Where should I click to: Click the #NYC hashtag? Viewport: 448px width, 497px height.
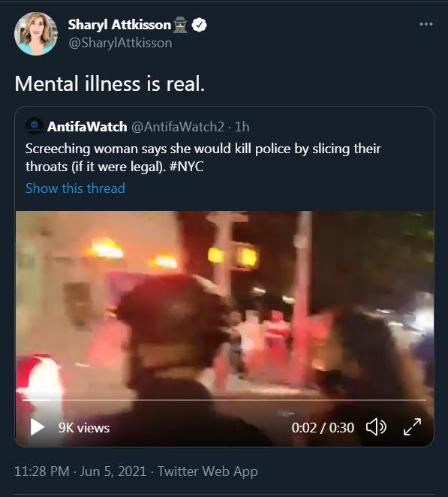coord(186,167)
